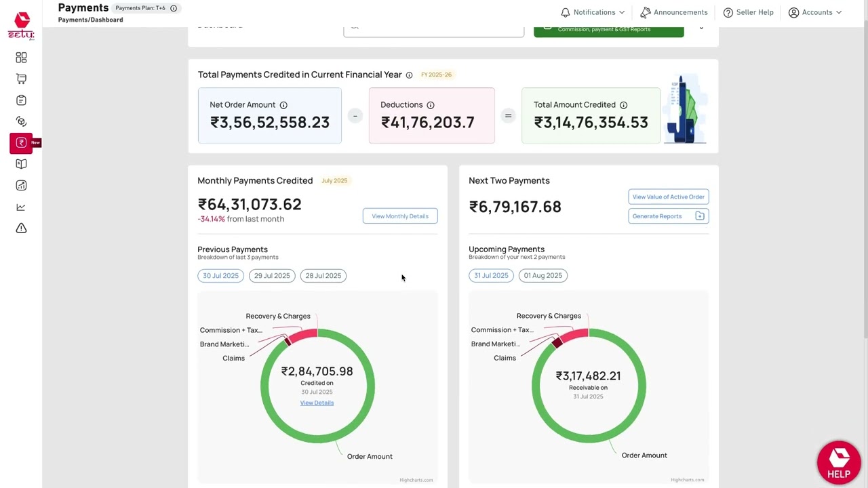Select the 31 Jul 2025 upcoming payment tab
Image resolution: width=868 pixels, height=488 pixels.
coord(491,276)
